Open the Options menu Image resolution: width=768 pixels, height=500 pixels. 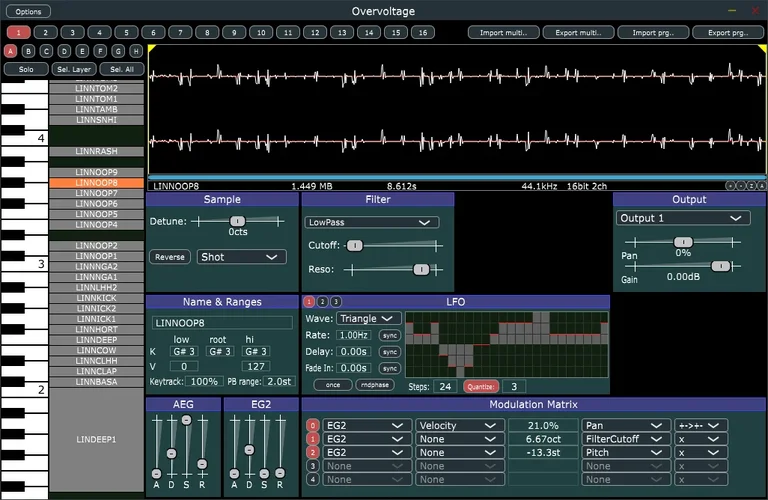[28, 12]
